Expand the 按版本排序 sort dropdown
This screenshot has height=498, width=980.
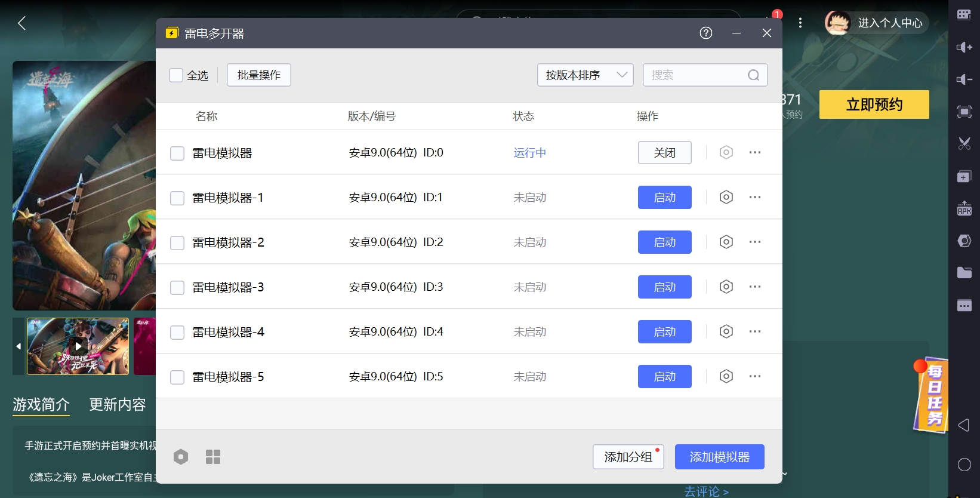tap(585, 75)
